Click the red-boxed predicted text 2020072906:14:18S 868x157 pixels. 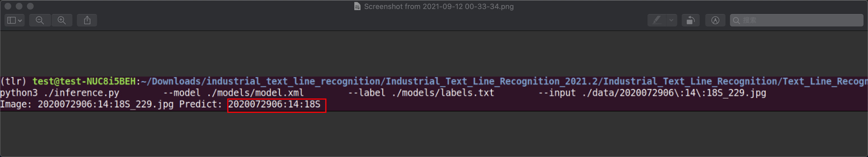pos(274,104)
